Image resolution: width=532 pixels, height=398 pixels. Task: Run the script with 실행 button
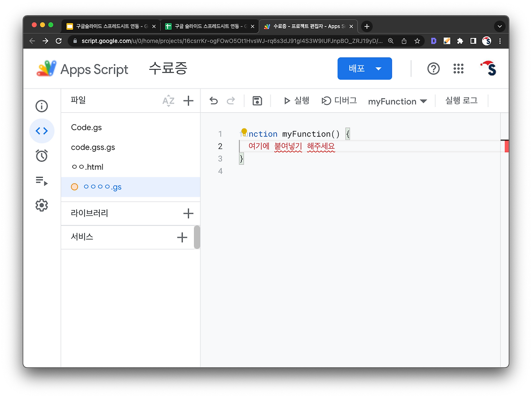296,101
